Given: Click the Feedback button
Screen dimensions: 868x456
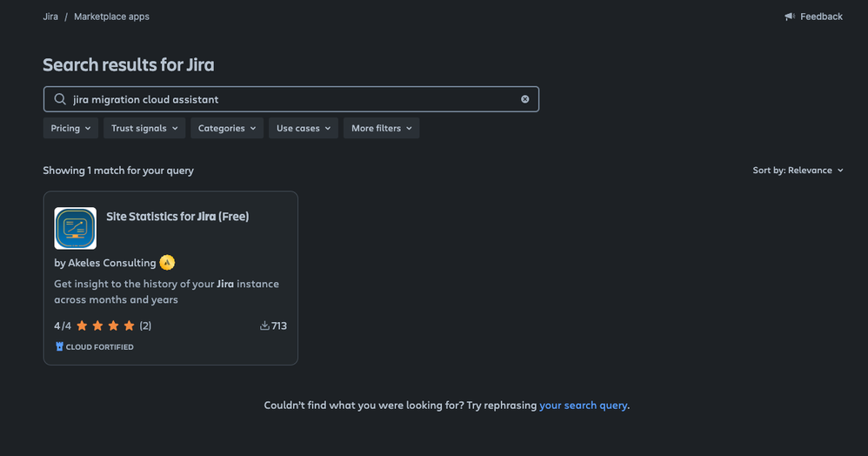Looking at the screenshot, I should click(813, 17).
